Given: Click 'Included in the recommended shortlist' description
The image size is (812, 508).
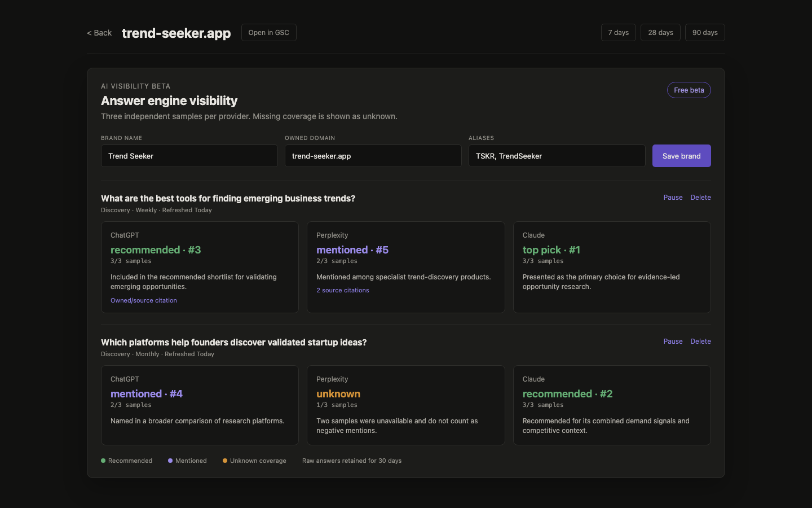Looking at the screenshot, I should (x=193, y=282).
